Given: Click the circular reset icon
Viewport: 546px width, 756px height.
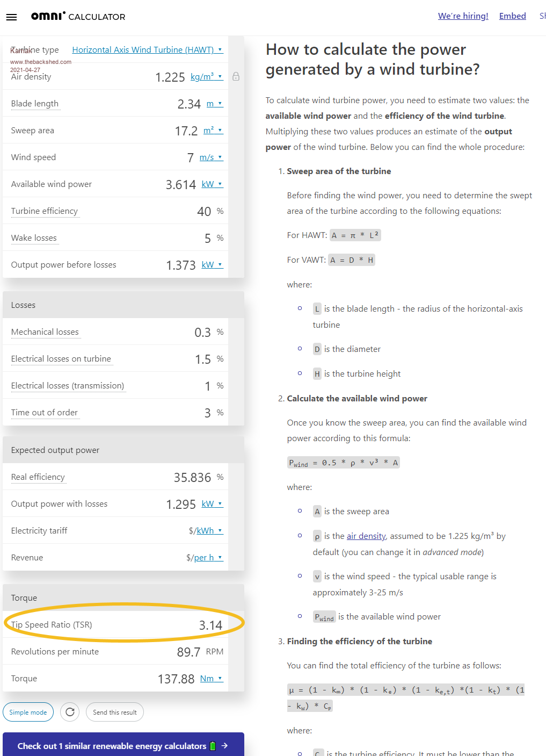Looking at the screenshot, I should tap(70, 712).
